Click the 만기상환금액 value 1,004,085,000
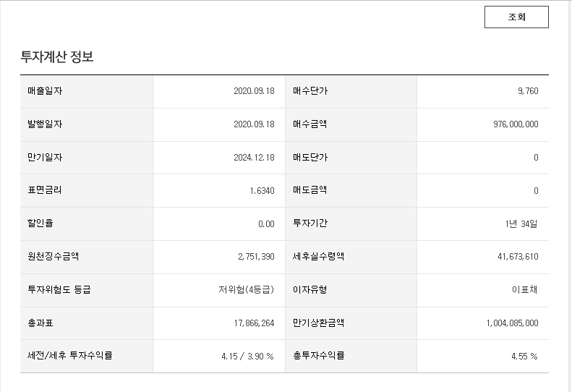The height and width of the screenshot is (392, 572). click(512, 323)
